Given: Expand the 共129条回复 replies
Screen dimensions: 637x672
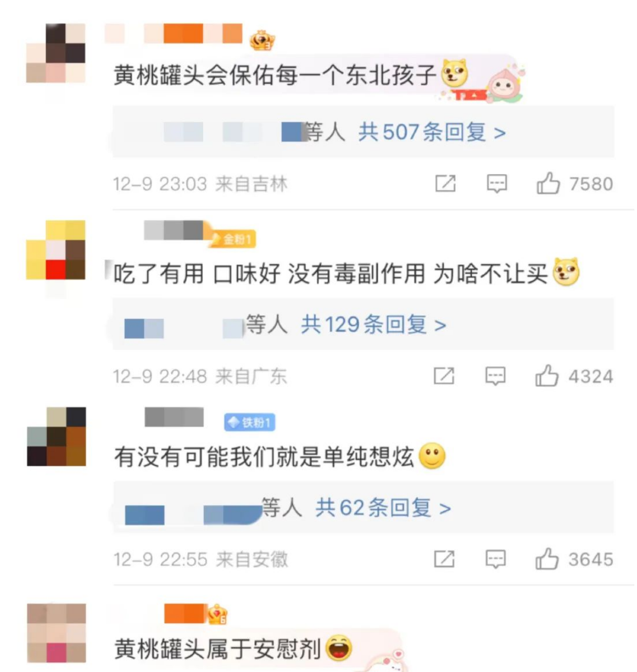Looking at the screenshot, I should 374,324.
